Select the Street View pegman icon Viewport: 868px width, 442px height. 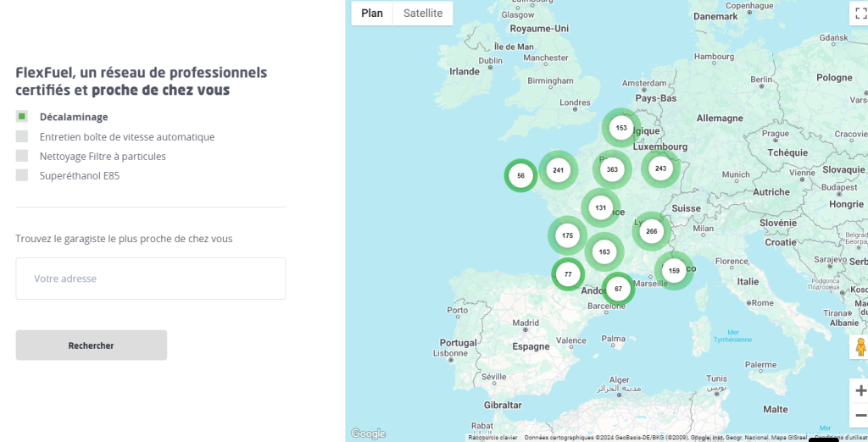pos(860,347)
